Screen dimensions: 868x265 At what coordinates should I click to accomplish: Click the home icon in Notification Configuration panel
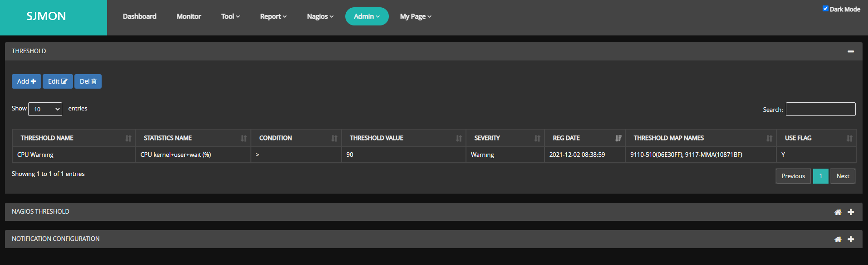pyautogui.click(x=838, y=240)
